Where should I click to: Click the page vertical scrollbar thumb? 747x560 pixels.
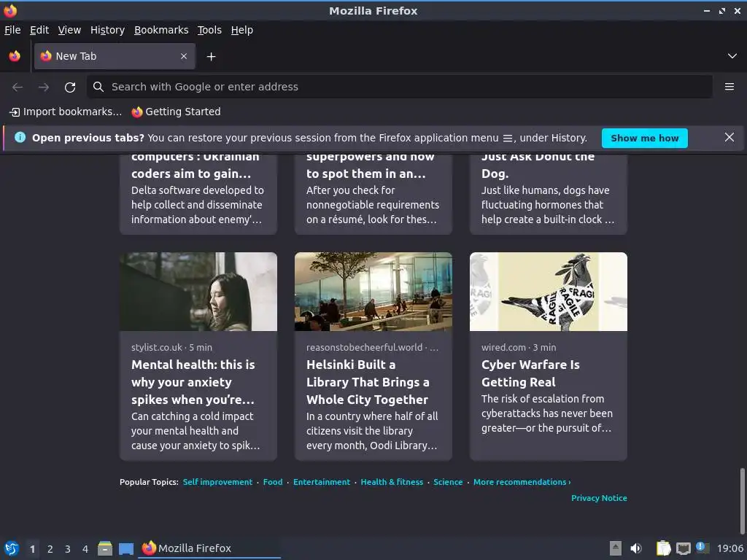[742, 500]
